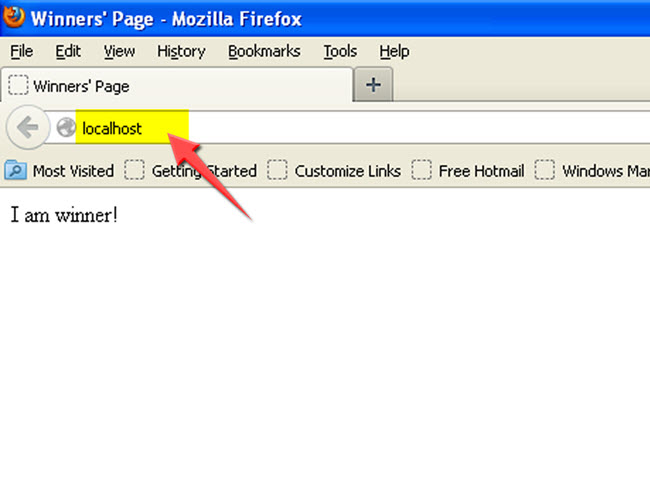Click the Customize Links bookmark icon
This screenshot has height=487, width=650.
click(277, 170)
